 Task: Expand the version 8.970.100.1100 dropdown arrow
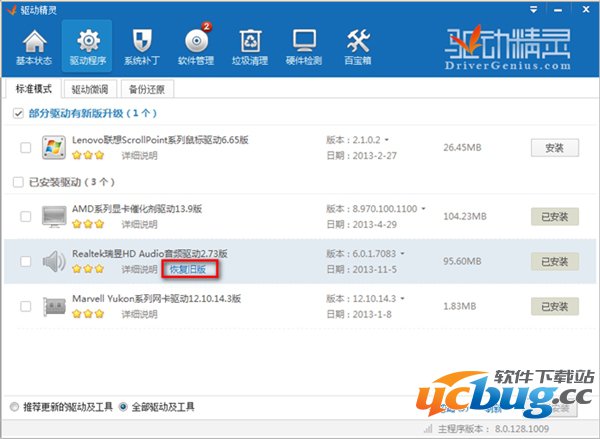click(423, 209)
